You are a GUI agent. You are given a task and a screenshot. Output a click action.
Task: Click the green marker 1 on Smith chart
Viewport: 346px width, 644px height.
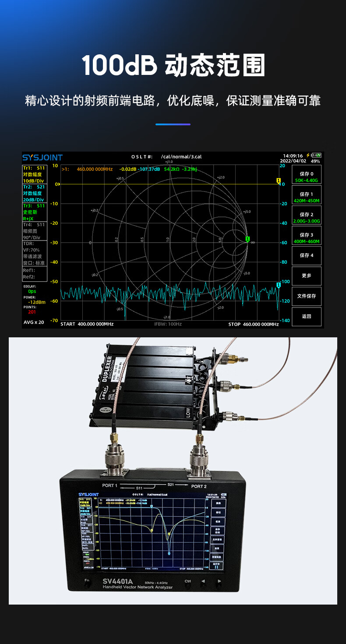pyautogui.click(x=247, y=239)
